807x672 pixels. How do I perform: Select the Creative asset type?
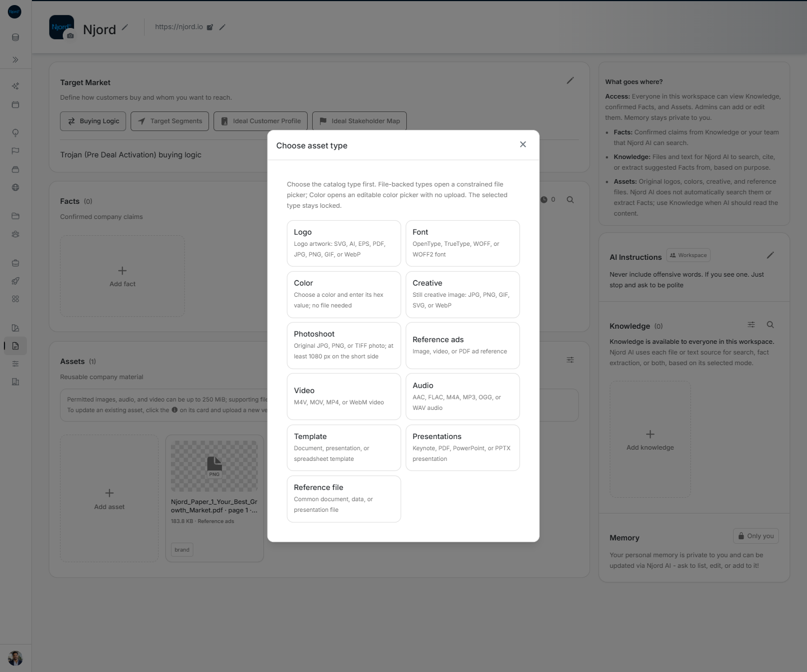pyautogui.click(x=463, y=295)
